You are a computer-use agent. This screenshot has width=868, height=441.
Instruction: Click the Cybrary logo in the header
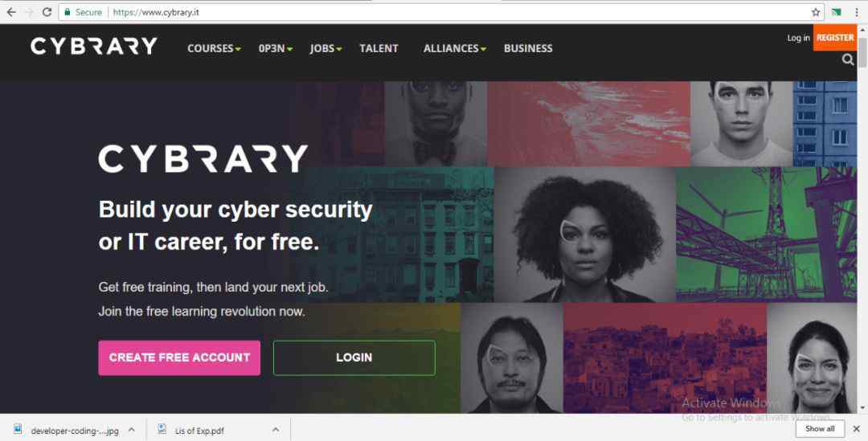point(94,47)
